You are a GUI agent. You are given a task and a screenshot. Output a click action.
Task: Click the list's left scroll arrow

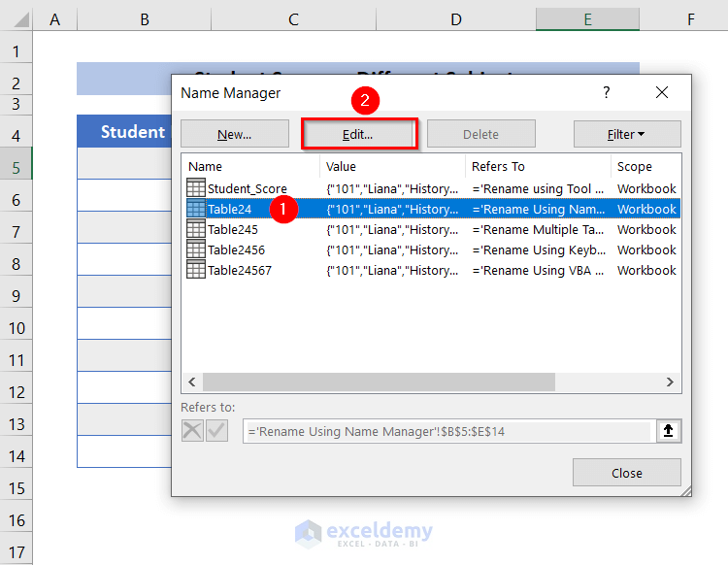(192, 382)
